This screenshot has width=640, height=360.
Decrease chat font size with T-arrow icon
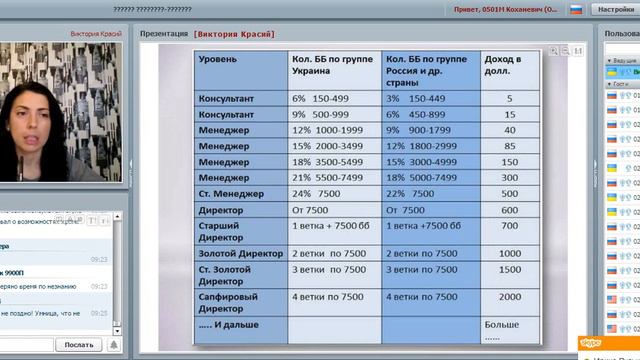tap(104, 221)
